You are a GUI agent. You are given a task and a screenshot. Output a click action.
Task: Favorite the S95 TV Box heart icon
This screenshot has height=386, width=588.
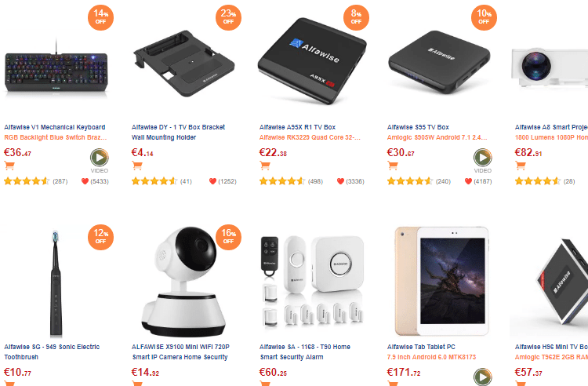click(468, 181)
